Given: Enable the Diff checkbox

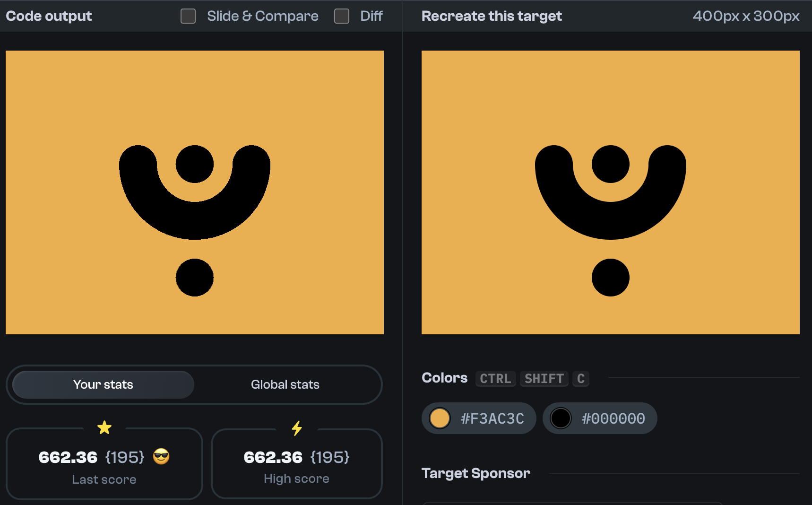Looking at the screenshot, I should coord(341,16).
